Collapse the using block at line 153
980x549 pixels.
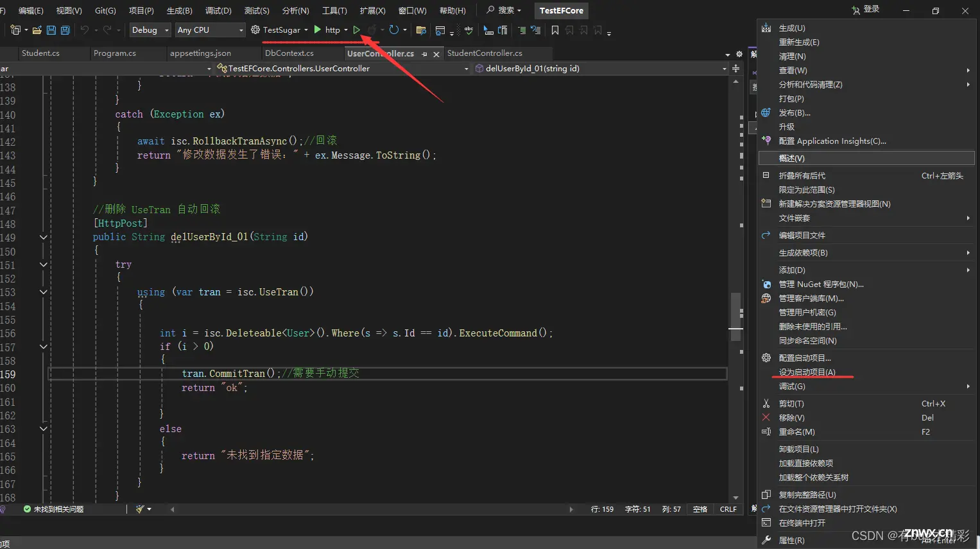coord(44,292)
